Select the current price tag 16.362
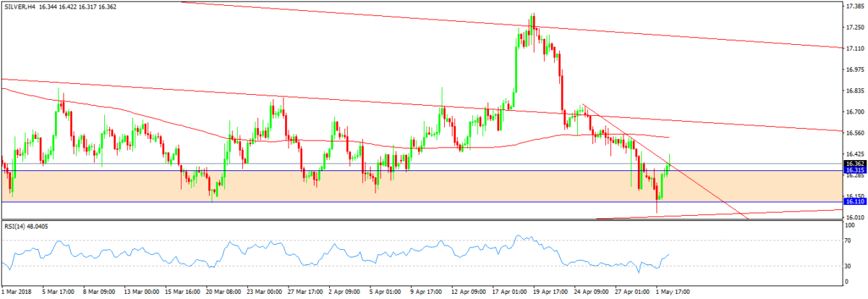Screen dimensions: 868x299 tap(855, 164)
